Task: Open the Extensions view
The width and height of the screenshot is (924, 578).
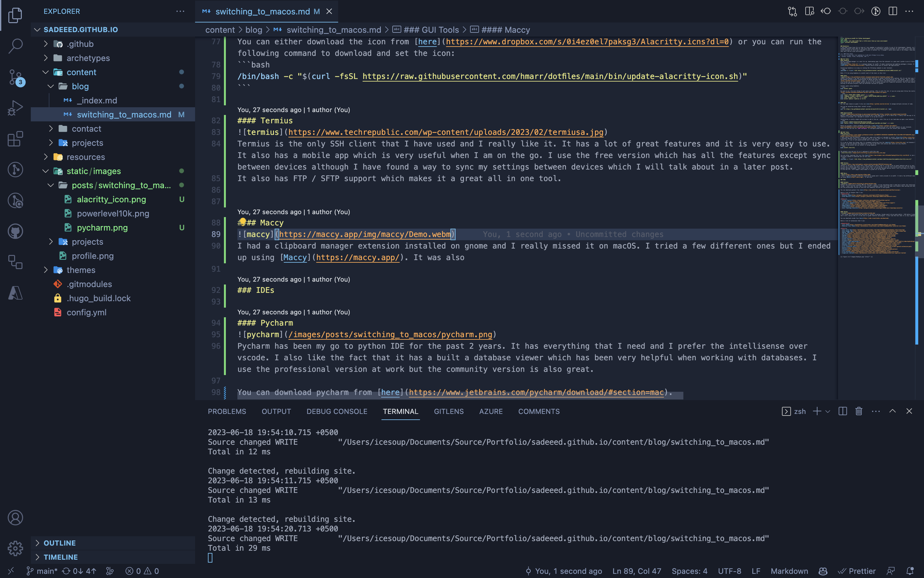Action: pos(15,139)
